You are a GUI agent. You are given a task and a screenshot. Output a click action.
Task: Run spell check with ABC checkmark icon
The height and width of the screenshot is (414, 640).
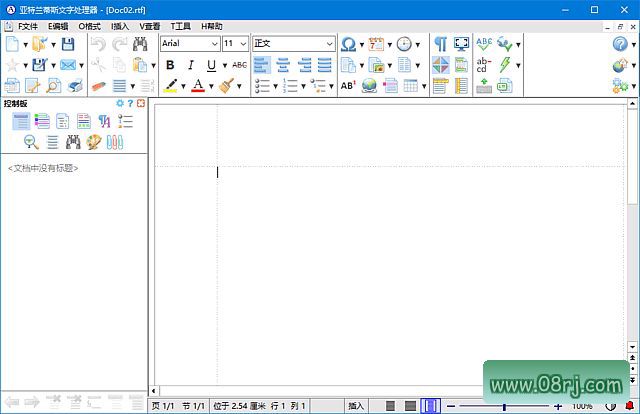point(484,44)
